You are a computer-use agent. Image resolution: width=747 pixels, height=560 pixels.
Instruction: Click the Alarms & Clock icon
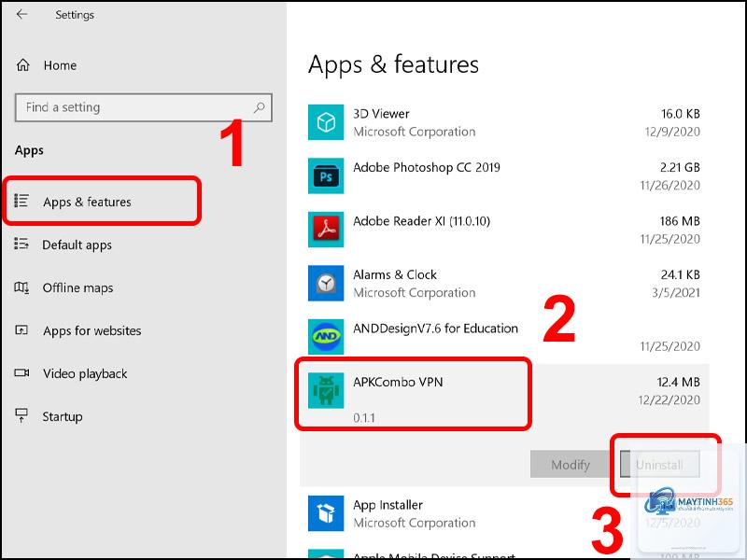click(326, 284)
